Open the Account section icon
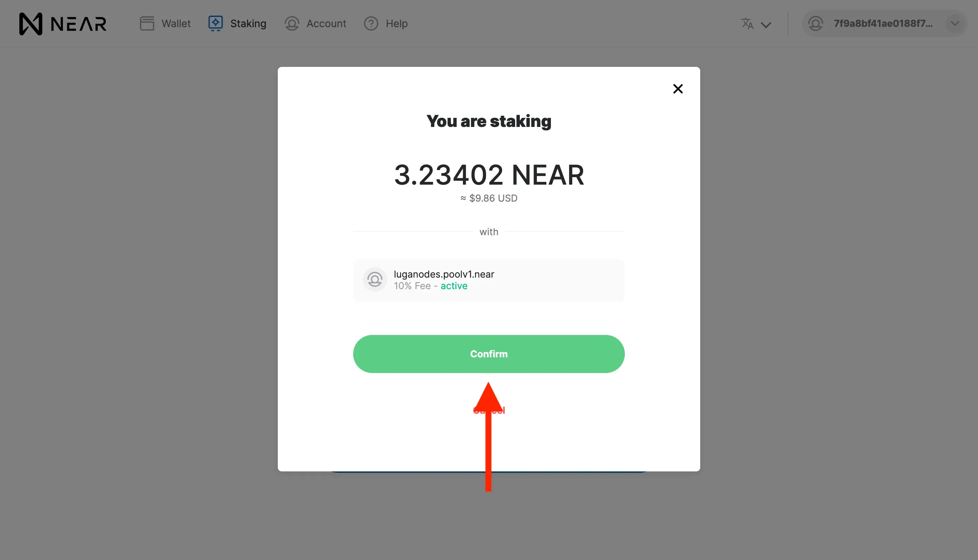This screenshot has width=978, height=560. point(292,23)
